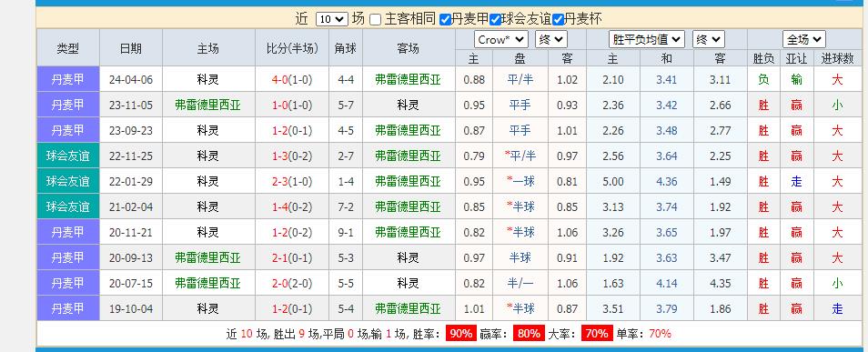Open the 胜平负均值 dropdown
868x352 pixels.
(x=647, y=40)
